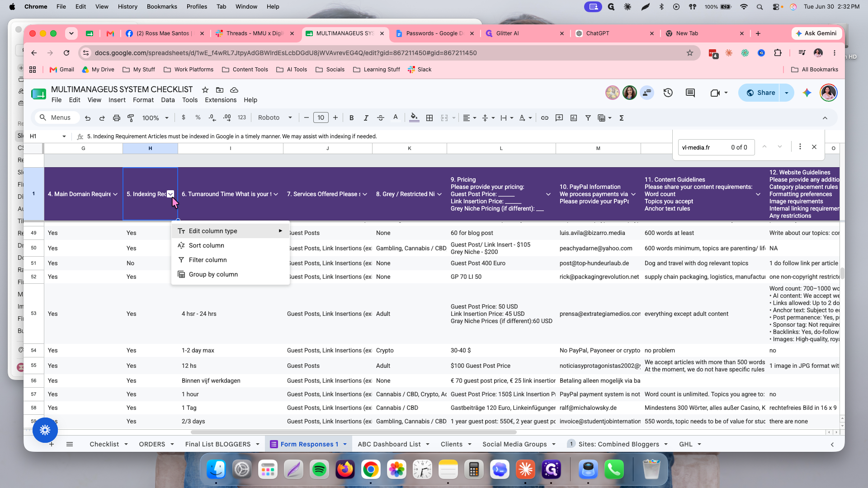Choose Sort column menu entry

pyautogui.click(x=231, y=245)
